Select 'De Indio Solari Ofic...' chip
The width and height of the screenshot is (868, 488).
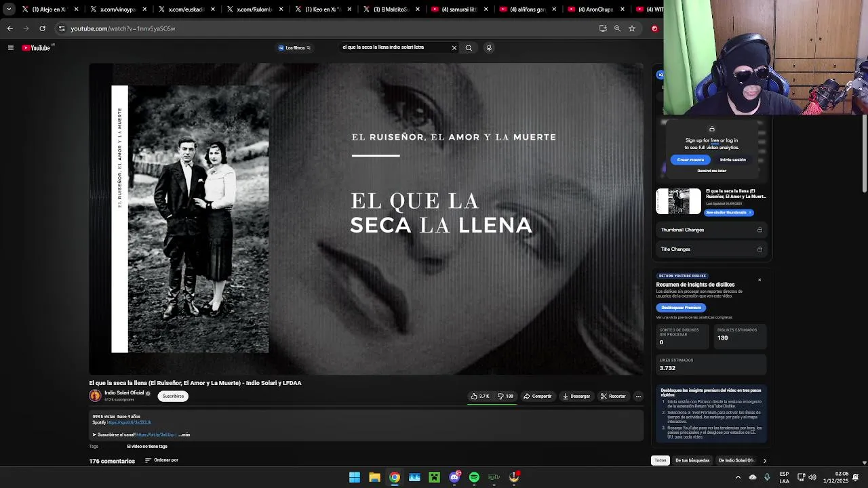(736, 460)
